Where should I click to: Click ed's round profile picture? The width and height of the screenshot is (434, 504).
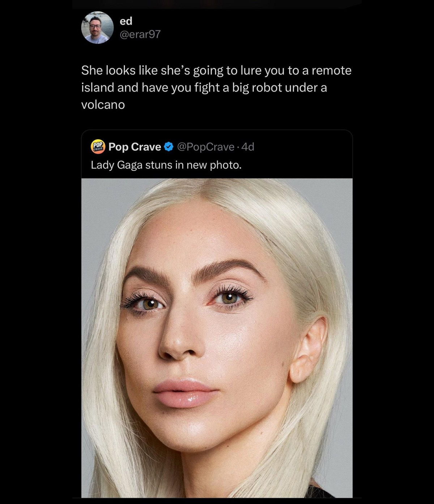coord(97,27)
